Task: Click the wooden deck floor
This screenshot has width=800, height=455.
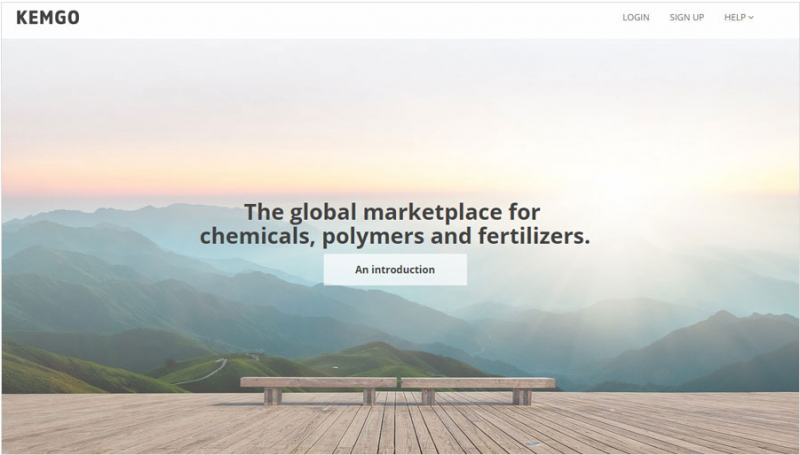Action: click(400, 426)
